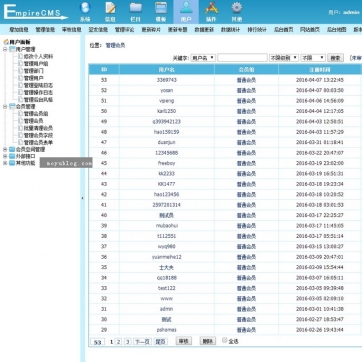This screenshot has width=362, height=362.
Task: Click page icon beside 管理用户组
Action: click(x=20, y=64)
